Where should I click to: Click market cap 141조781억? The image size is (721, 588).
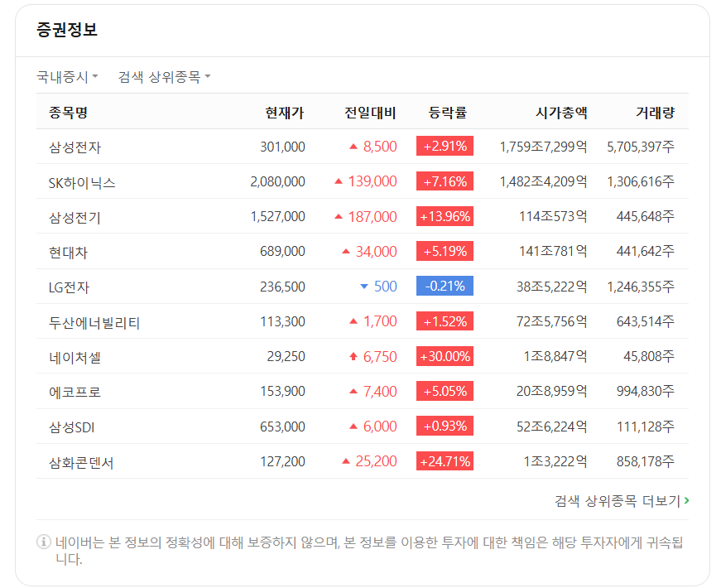coord(553,252)
